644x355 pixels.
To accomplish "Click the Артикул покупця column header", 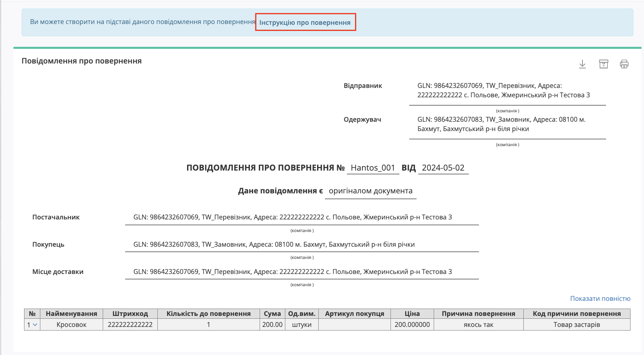I will pos(355,313).
